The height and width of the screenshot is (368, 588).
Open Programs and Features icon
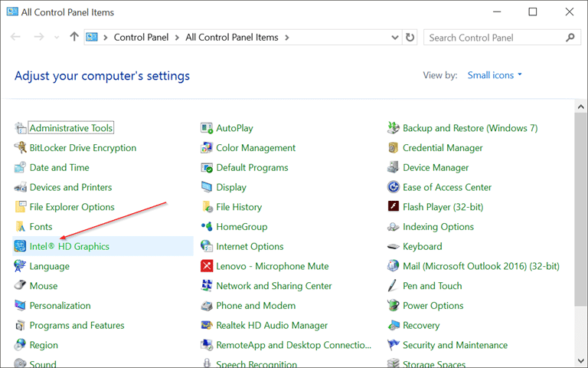[x=20, y=325]
